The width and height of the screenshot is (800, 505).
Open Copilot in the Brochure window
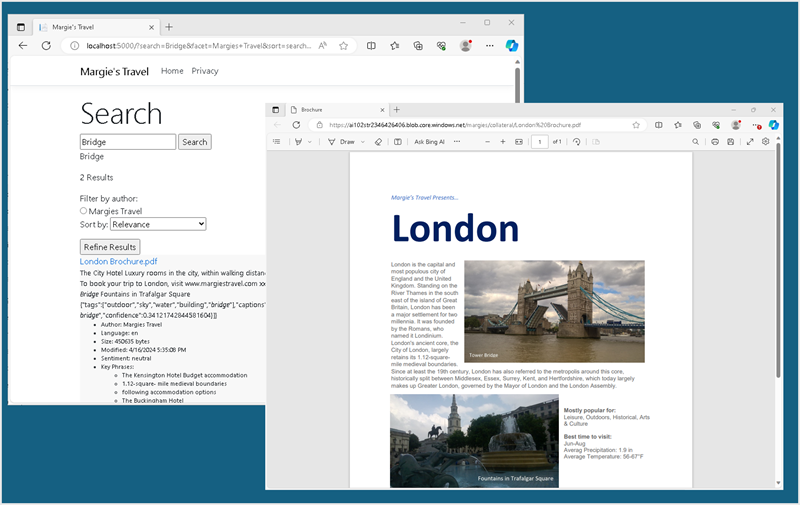(773, 125)
